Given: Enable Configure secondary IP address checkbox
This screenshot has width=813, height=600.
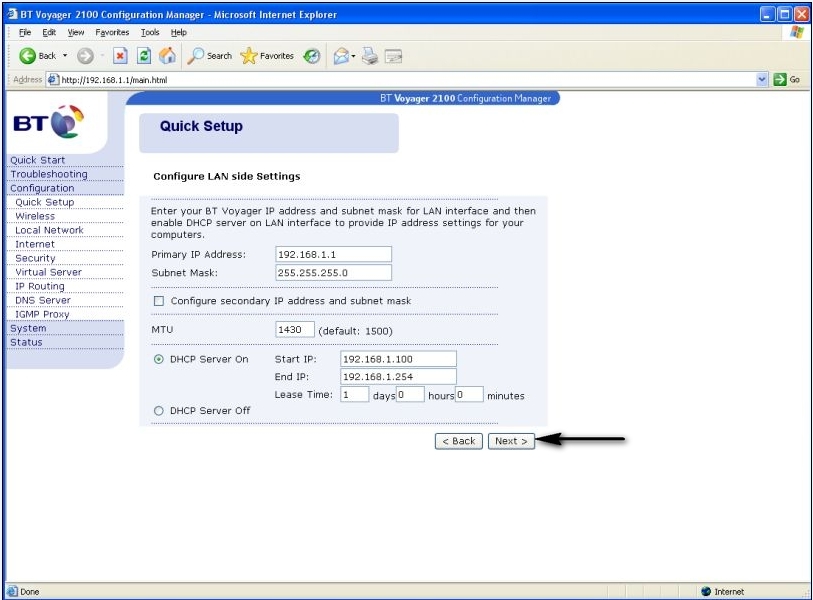Looking at the screenshot, I should [x=159, y=301].
